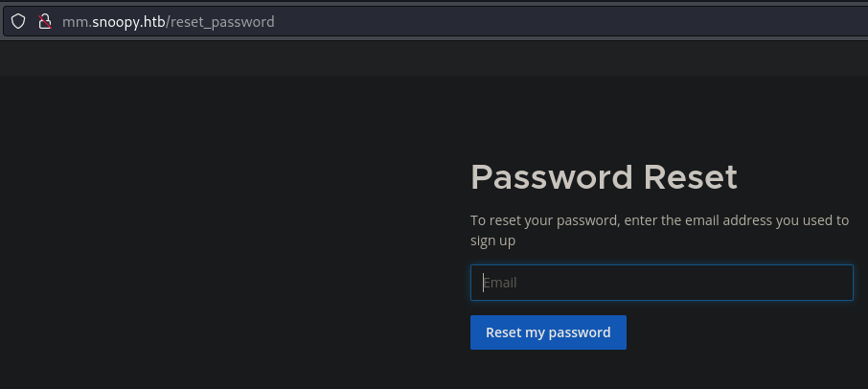Click the snoopy.htb domain in address bar
This screenshot has width=868, height=389.
[129, 21]
